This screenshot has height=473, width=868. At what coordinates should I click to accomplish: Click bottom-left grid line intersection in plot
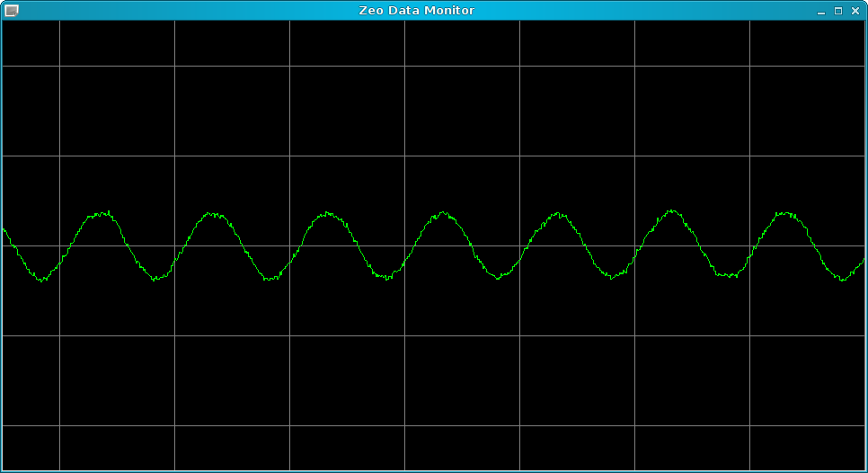(x=59, y=425)
